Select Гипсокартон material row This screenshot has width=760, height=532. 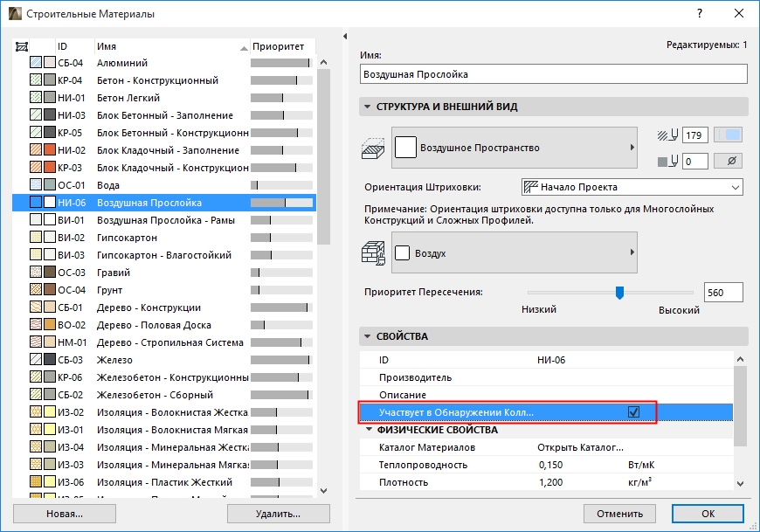164,238
